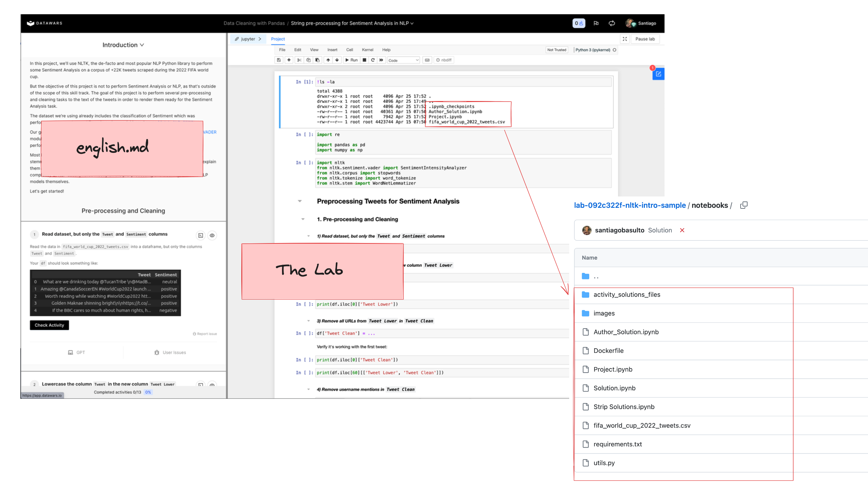
Task: Interrupt the kernel with the stop button
Action: (x=364, y=60)
